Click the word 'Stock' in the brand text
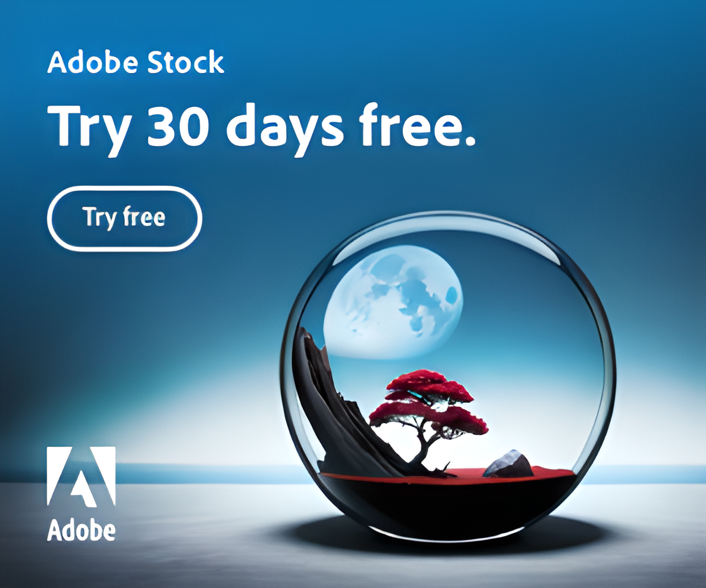The height and width of the screenshot is (588, 706). [186, 62]
